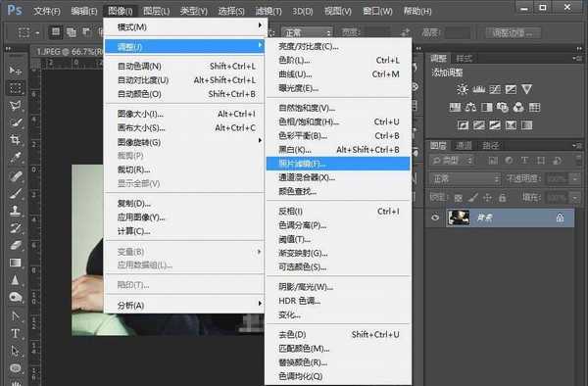The width and height of the screenshot is (588, 386).
Task: Toggle lock all in Layers panel
Action: tap(503, 198)
